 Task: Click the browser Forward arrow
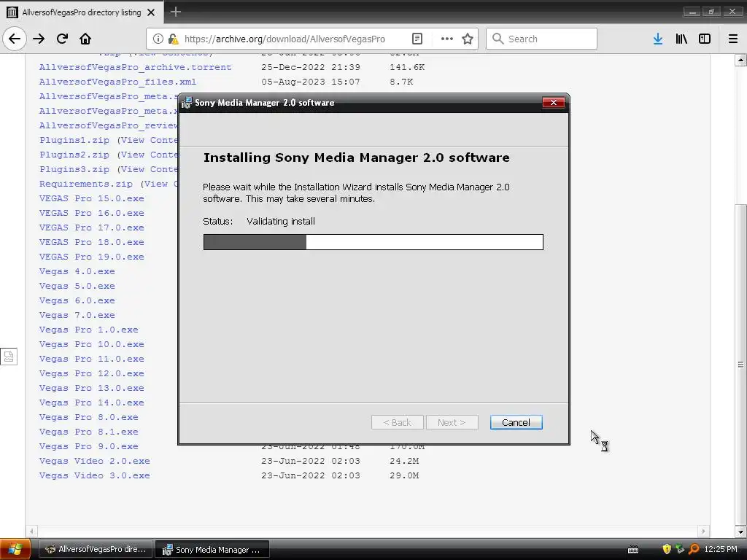point(39,39)
